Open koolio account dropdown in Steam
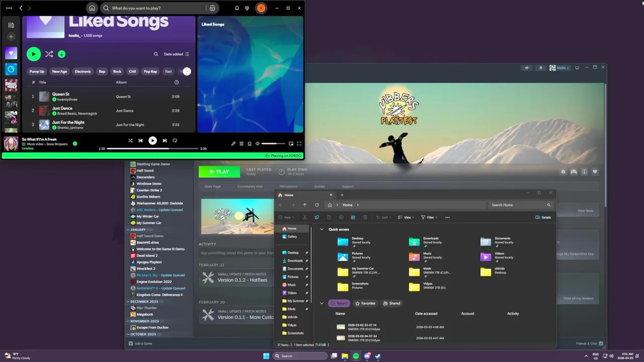644x362 pixels. (559, 68)
